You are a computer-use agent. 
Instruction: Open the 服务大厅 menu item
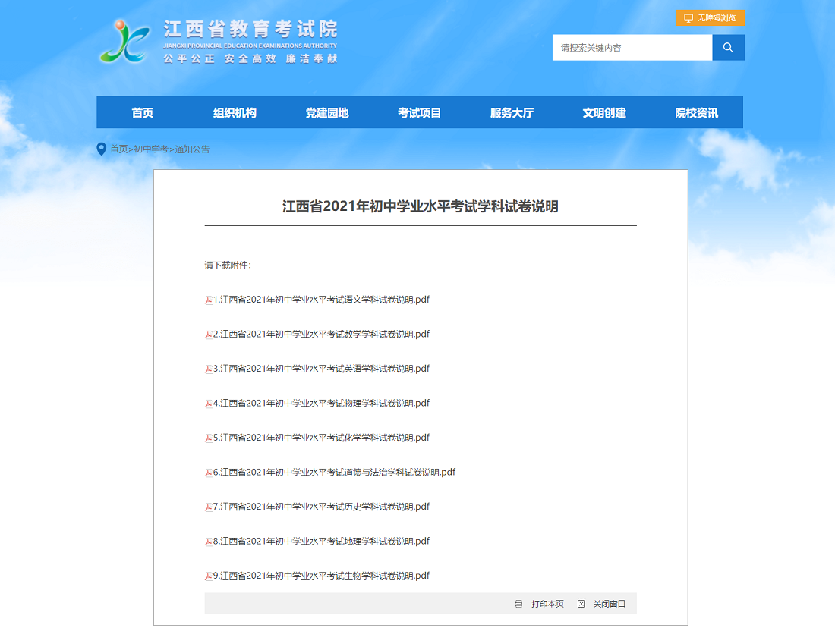point(512,112)
